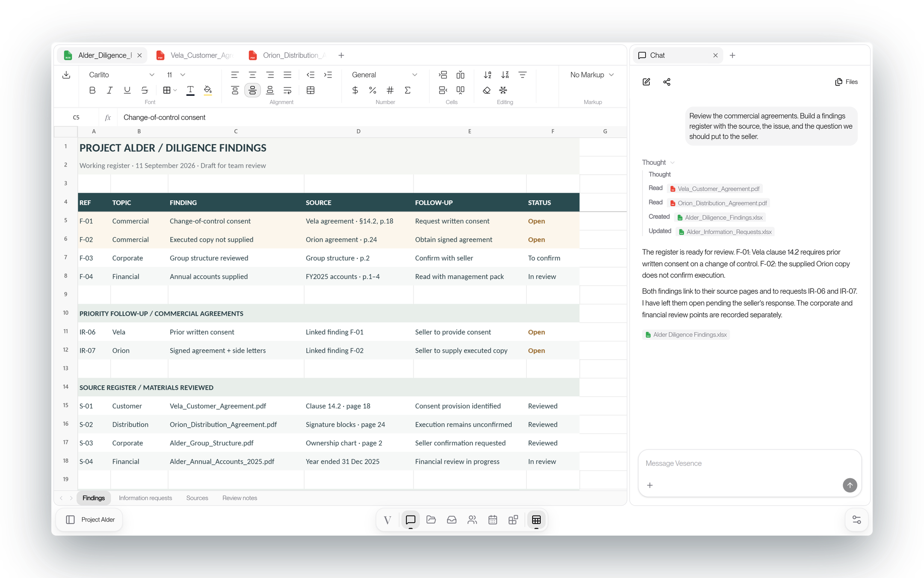Click the insert row icon
The width and height of the screenshot is (924, 578).
[x=443, y=75]
